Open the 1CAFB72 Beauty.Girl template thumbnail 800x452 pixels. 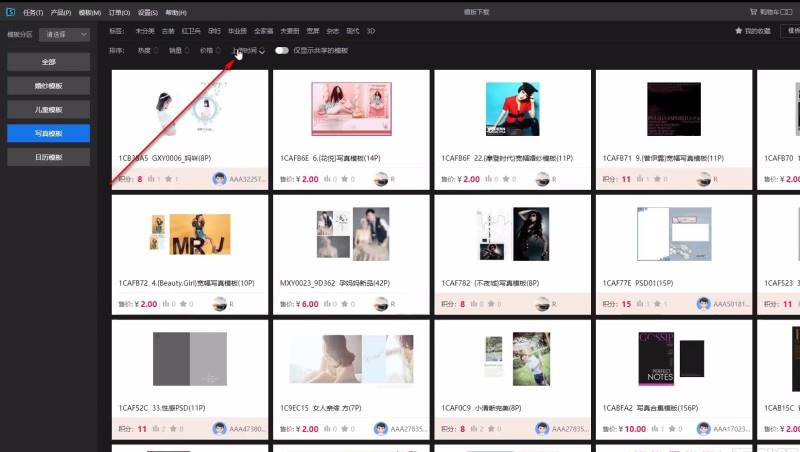click(190, 234)
